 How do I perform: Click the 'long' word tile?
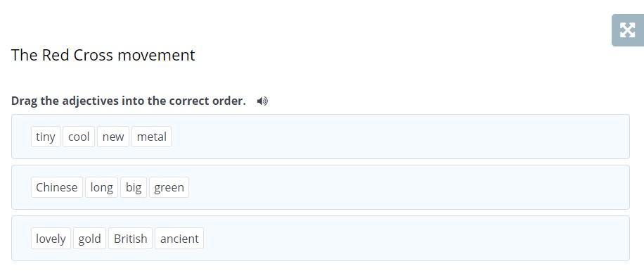(x=101, y=187)
